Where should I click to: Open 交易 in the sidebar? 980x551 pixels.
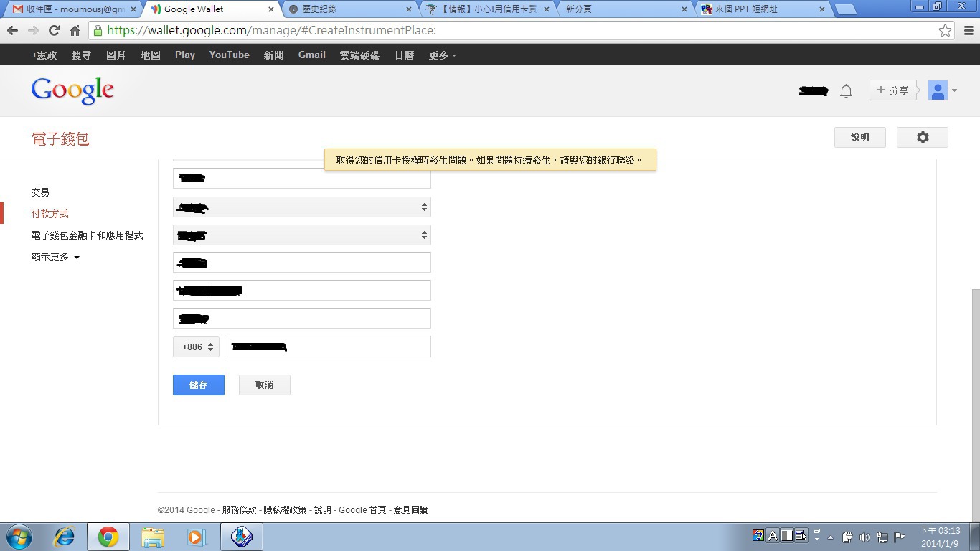[40, 192]
